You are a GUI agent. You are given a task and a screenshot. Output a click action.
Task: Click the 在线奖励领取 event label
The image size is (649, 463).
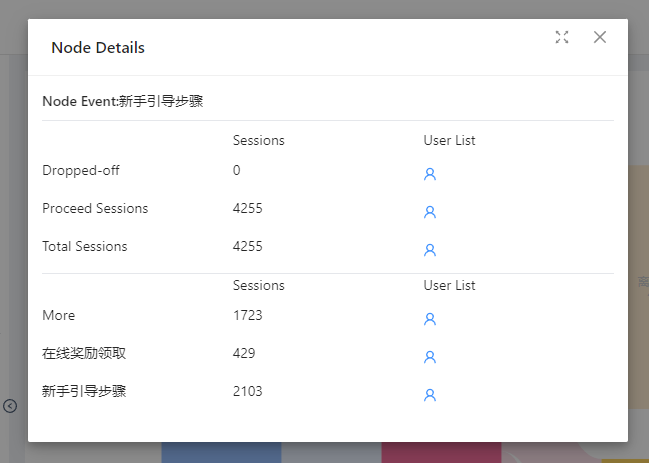[x=84, y=354]
